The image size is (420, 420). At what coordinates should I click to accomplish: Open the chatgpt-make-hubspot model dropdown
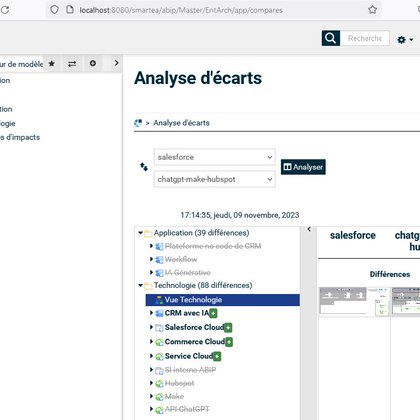click(x=215, y=179)
